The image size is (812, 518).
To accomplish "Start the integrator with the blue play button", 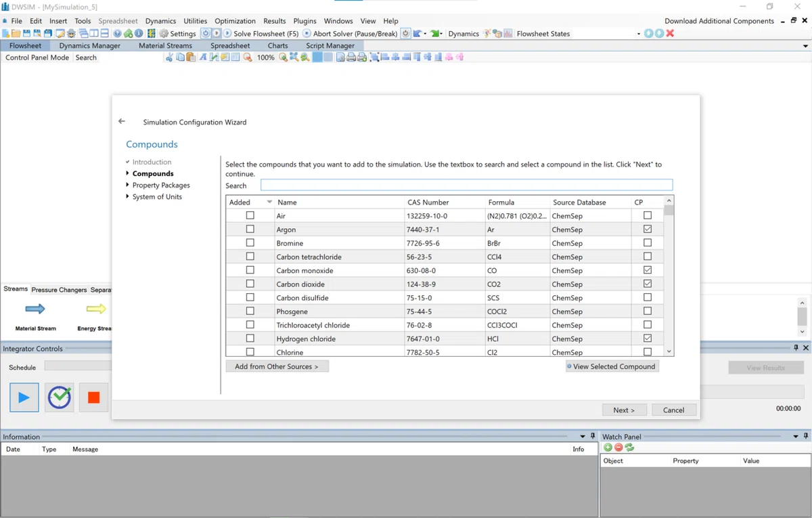I will tap(24, 397).
